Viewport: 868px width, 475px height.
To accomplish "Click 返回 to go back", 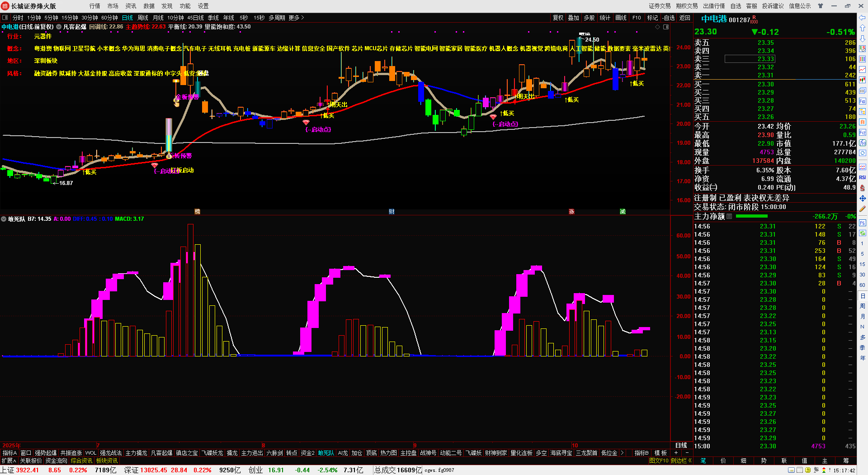I will point(685,18).
